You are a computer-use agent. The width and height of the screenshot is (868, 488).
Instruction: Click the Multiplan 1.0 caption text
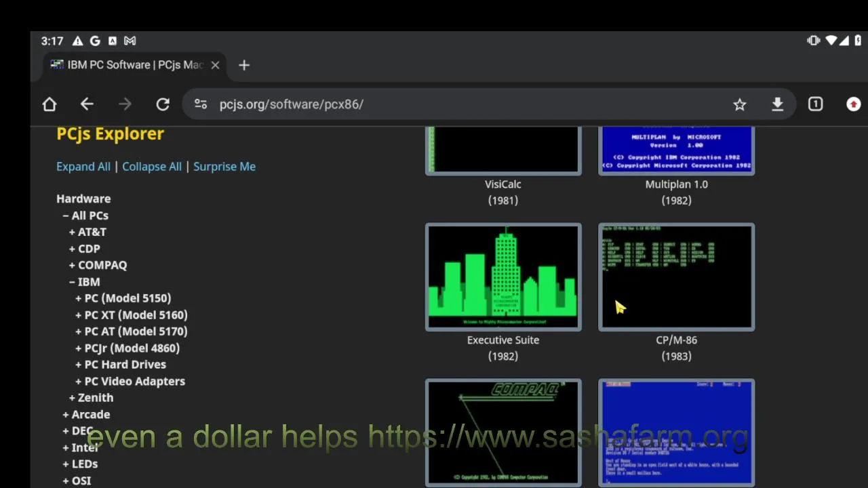[x=676, y=184]
